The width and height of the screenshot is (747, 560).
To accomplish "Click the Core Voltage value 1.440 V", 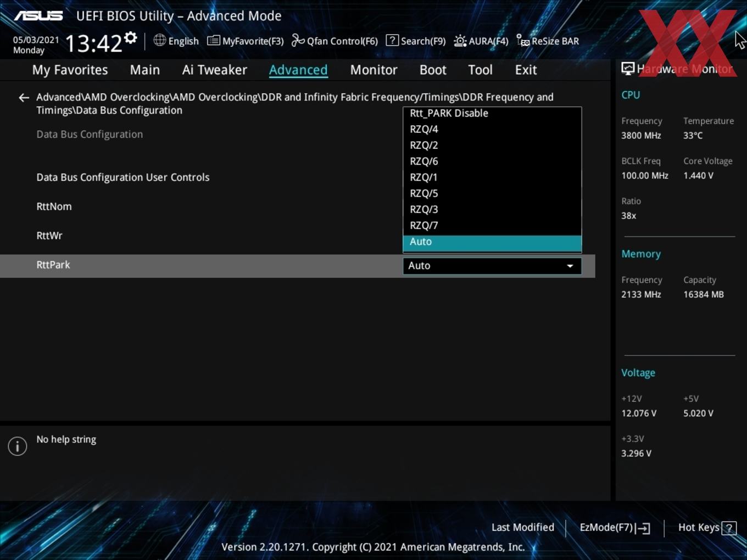I will [x=698, y=176].
